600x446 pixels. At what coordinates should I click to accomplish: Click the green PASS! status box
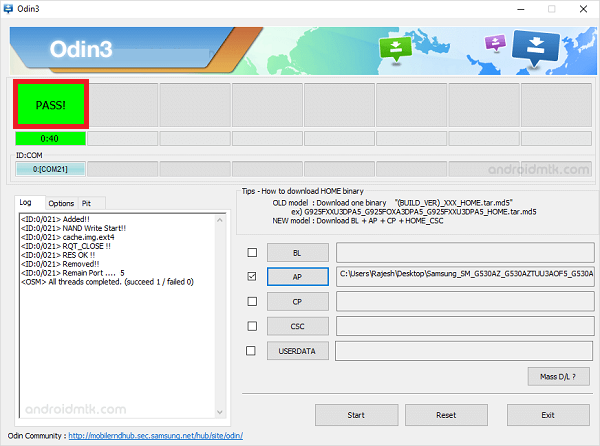51,104
